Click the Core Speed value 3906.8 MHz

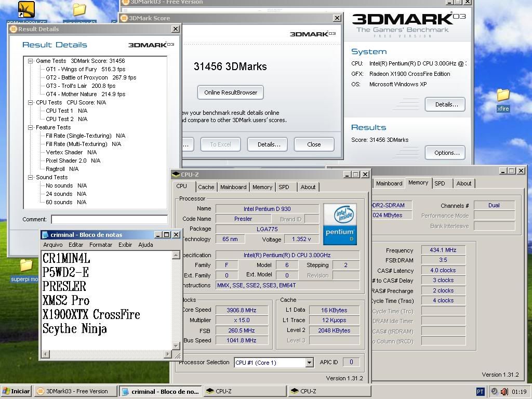[x=242, y=310]
